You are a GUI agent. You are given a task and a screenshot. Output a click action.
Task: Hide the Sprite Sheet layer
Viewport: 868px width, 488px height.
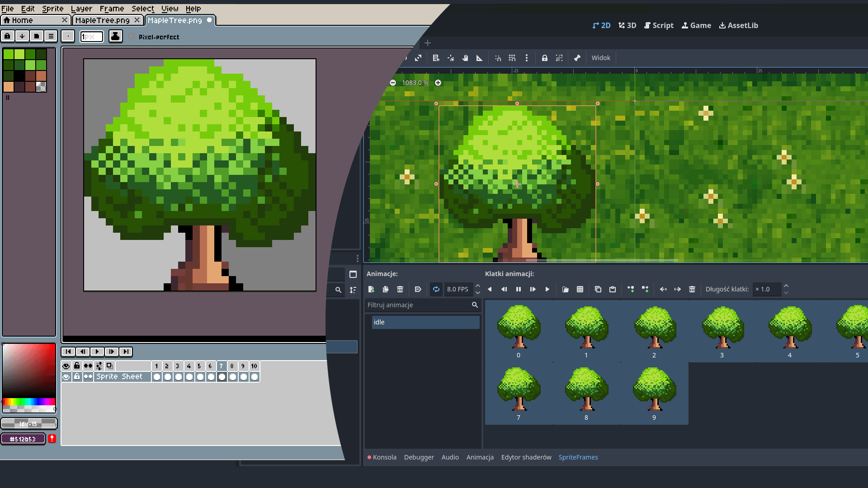click(66, 377)
